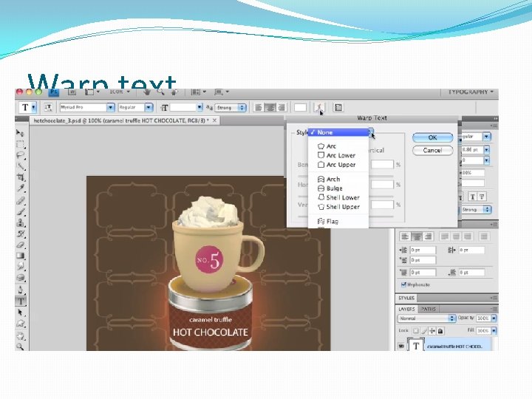Select the Crop tool
Viewport: 532px width, 399px height.
click(21, 177)
